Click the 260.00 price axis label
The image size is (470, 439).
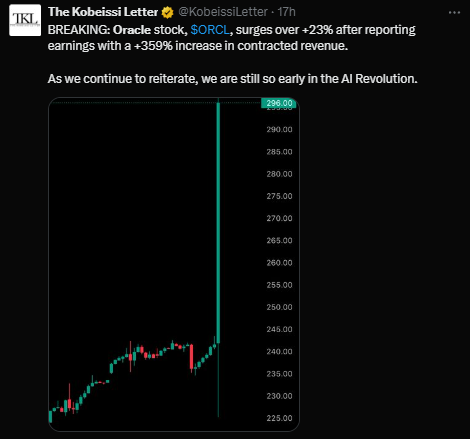[279, 263]
